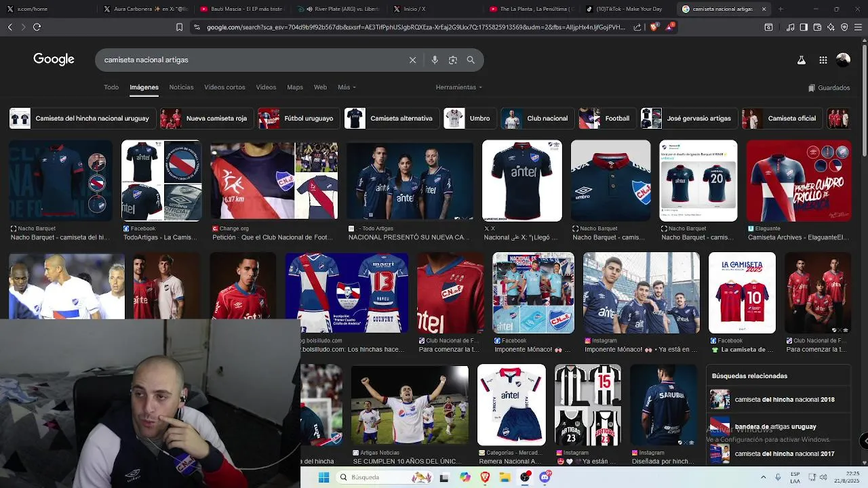Start voice search with the microphone icon
Image resolution: width=868 pixels, height=488 pixels.
tap(435, 60)
